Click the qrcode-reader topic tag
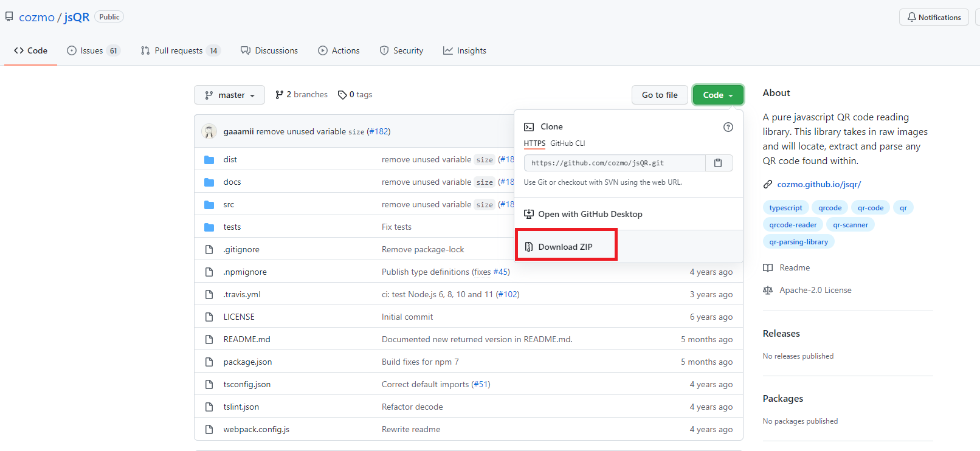Screen dimensions: 980x451 pyautogui.click(x=793, y=225)
